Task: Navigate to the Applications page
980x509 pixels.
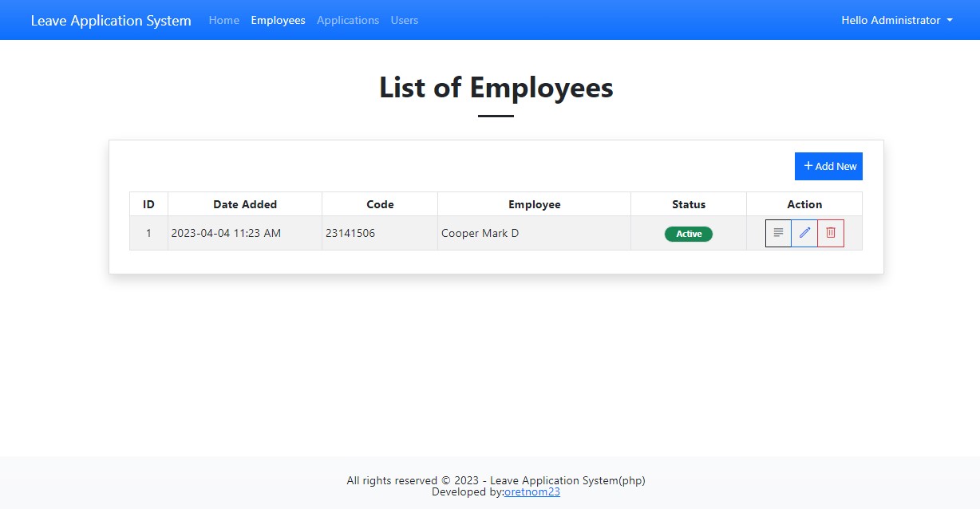Action: point(348,20)
